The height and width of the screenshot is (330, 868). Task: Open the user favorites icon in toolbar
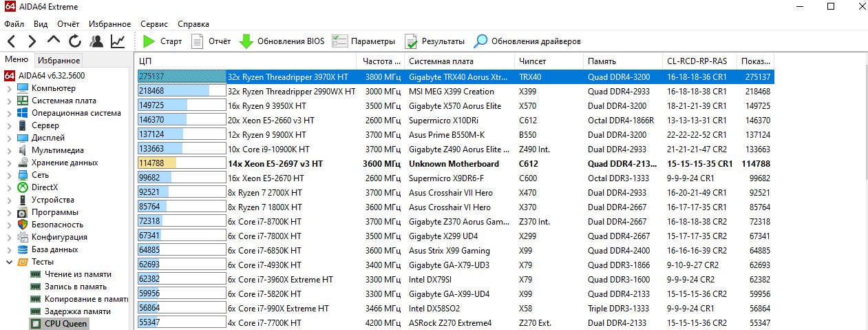point(96,41)
